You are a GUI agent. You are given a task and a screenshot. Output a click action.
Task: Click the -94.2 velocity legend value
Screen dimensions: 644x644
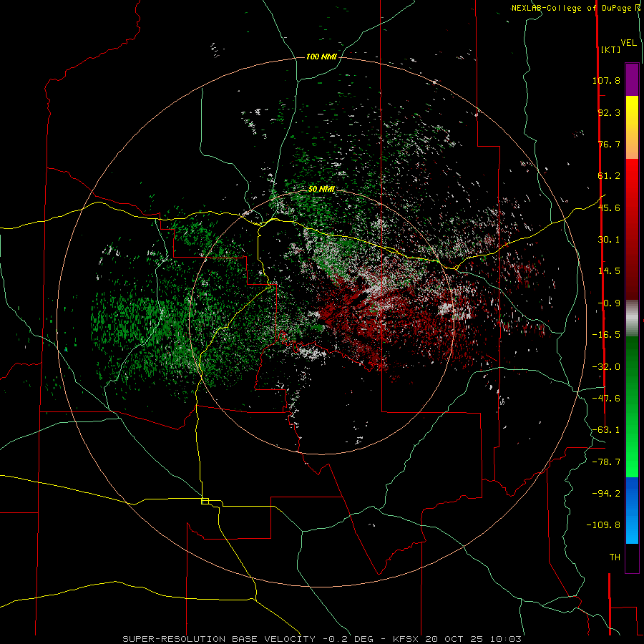[606, 493]
